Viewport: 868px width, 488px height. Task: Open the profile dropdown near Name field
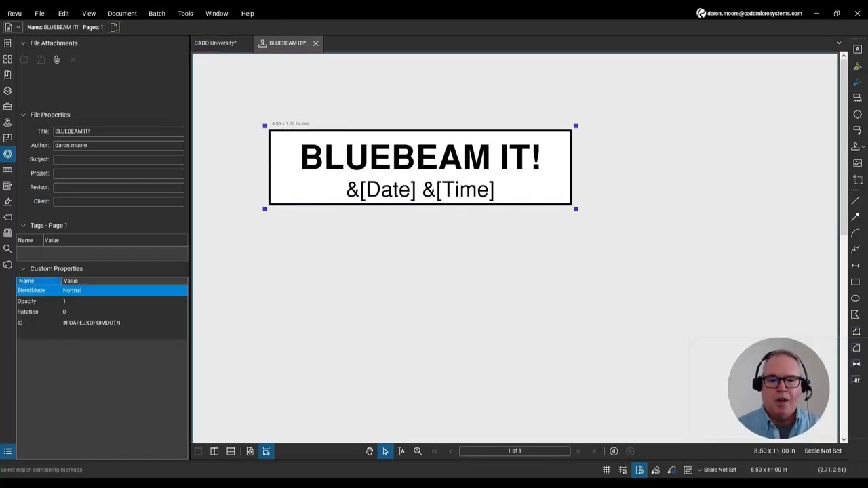click(18, 27)
